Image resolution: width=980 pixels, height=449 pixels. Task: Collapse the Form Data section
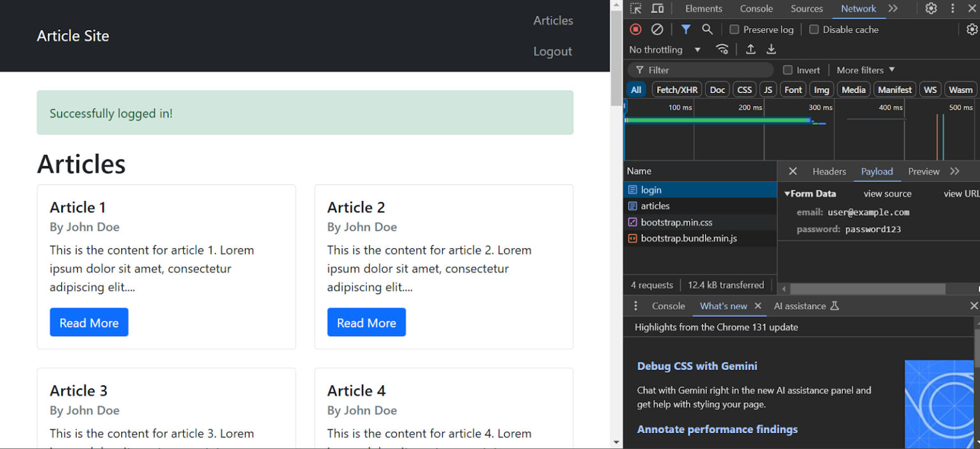pyautogui.click(x=787, y=193)
